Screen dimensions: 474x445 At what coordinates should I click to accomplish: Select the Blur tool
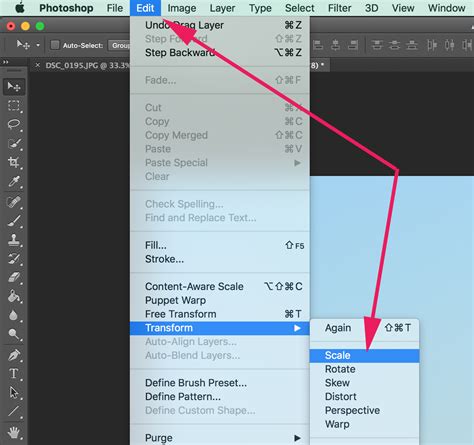click(x=14, y=315)
